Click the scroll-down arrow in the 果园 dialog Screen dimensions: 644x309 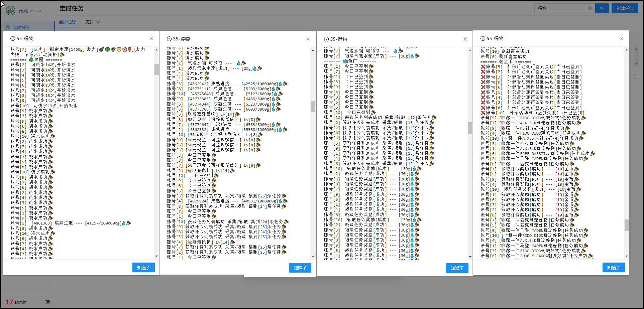(x=156, y=256)
